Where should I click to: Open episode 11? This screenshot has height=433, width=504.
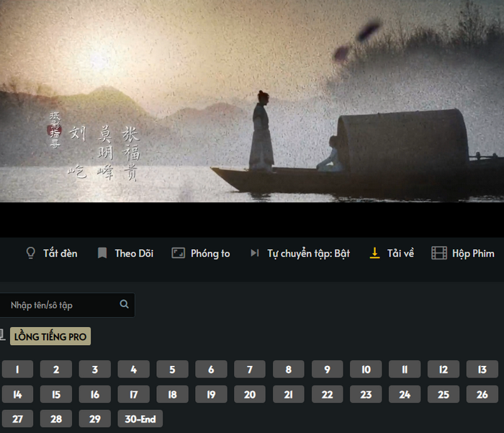(x=405, y=370)
